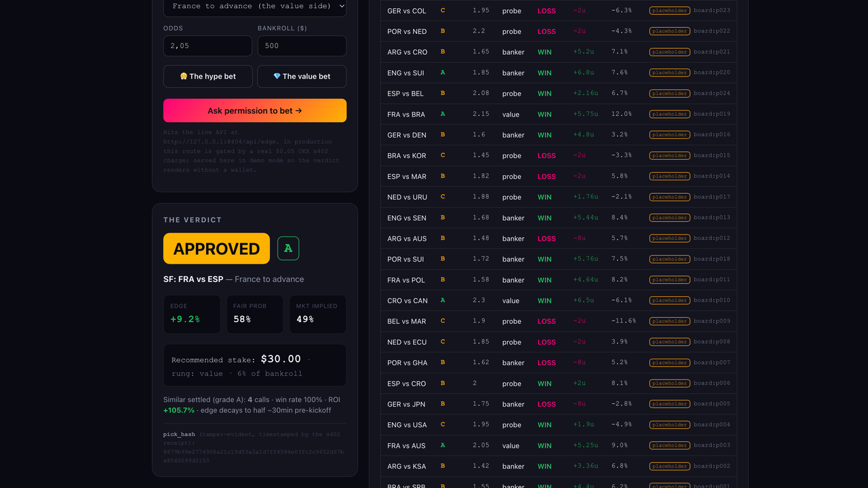
Task: Click the hype bet emoji button
Action: (x=208, y=77)
